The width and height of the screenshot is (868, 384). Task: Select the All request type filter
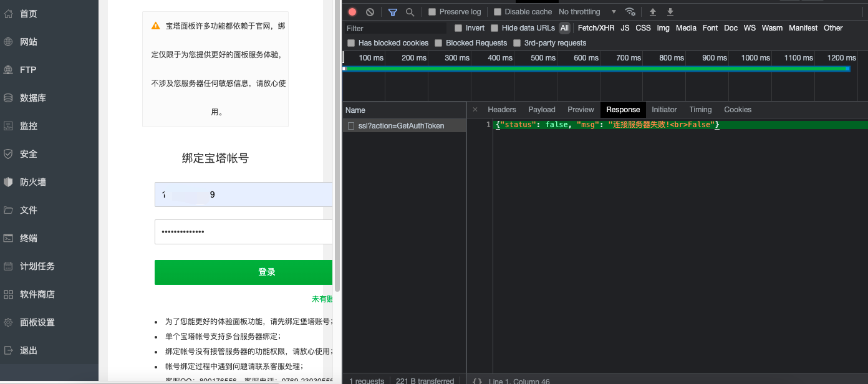pyautogui.click(x=564, y=28)
